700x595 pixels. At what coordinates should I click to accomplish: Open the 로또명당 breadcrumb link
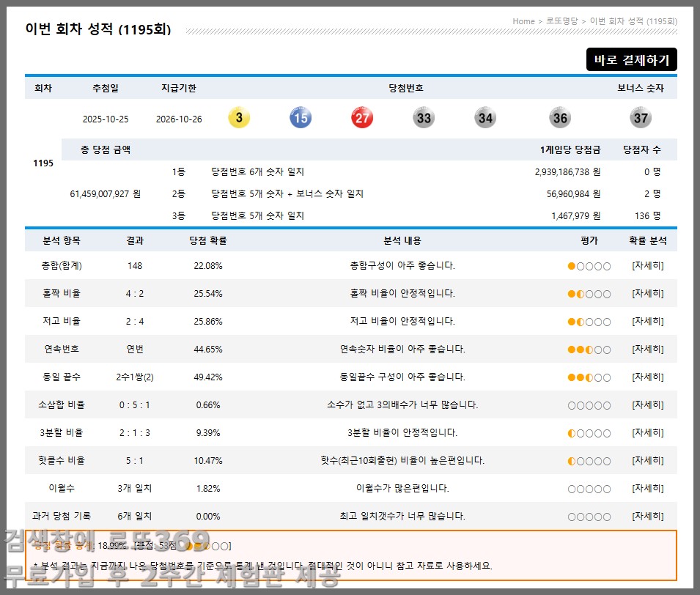click(x=561, y=21)
